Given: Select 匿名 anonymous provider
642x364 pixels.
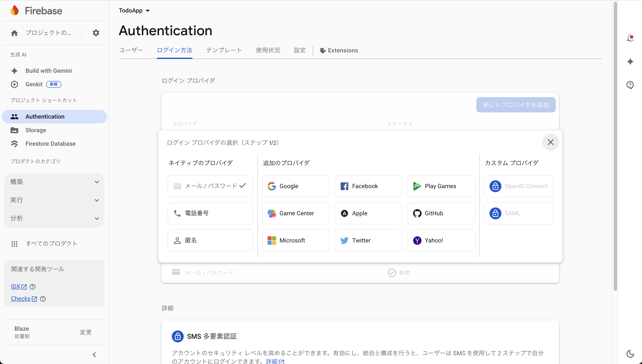Looking at the screenshot, I should (x=210, y=241).
